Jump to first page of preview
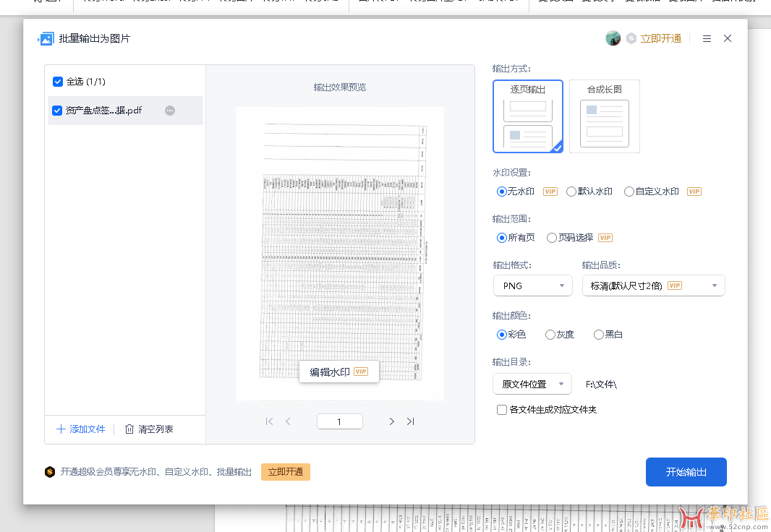Image resolution: width=771 pixels, height=532 pixels. [x=269, y=421]
